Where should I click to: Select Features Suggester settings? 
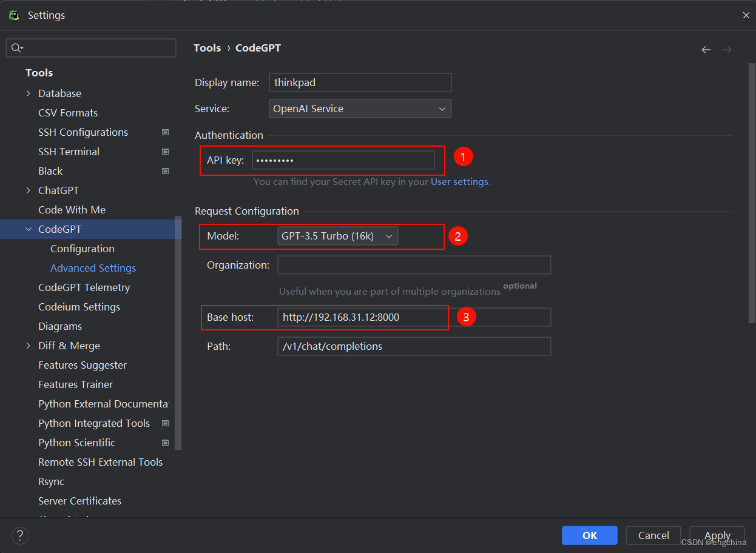(83, 365)
